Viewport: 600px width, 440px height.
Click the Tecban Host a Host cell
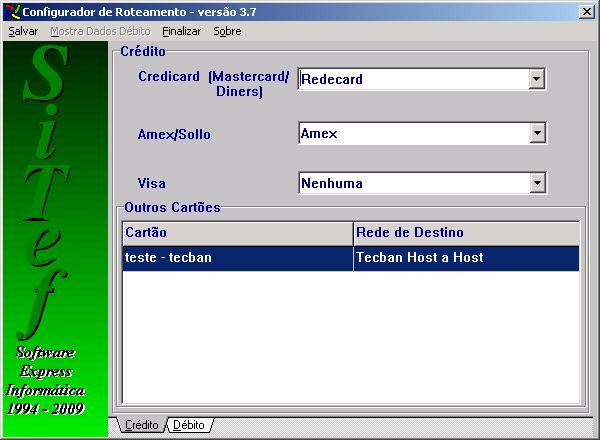coord(465,257)
